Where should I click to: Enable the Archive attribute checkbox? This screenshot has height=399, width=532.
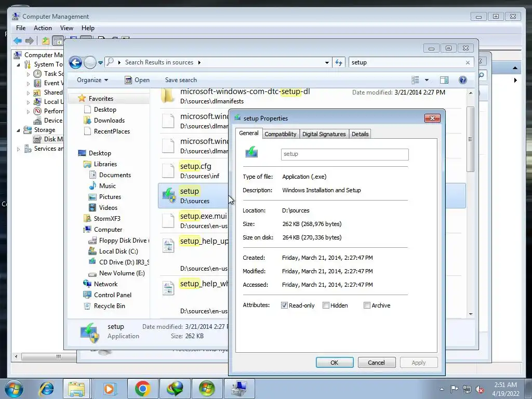(367, 305)
